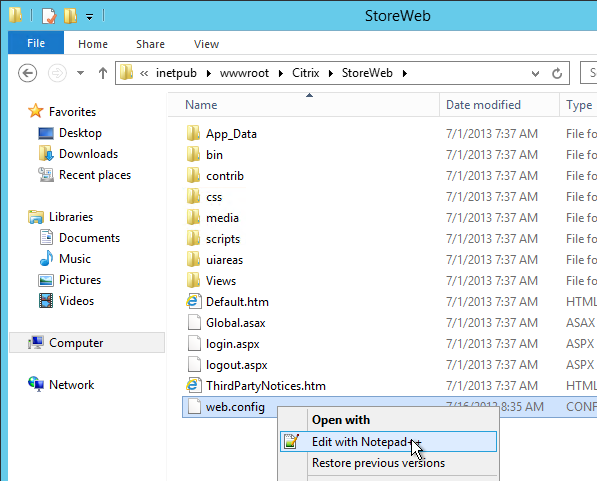Open the address bar history dropdown
The image size is (597, 481).
click(x=535, y=73)
